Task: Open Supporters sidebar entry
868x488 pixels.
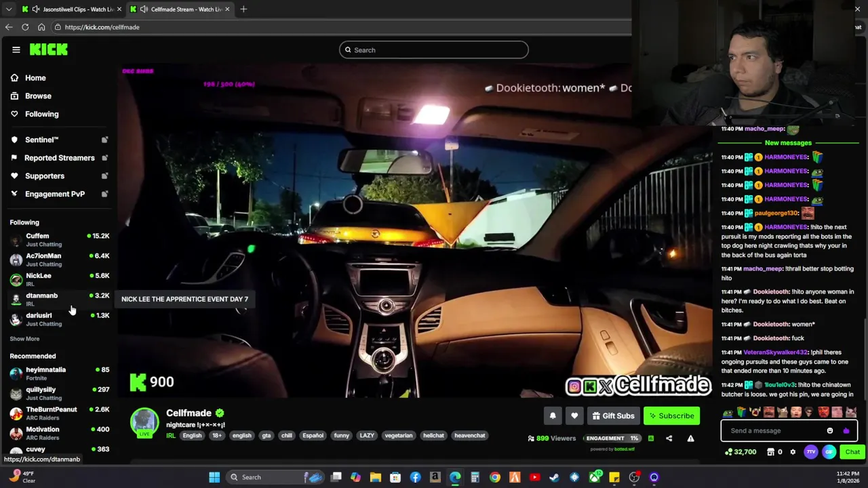Action: coord(45,176)
